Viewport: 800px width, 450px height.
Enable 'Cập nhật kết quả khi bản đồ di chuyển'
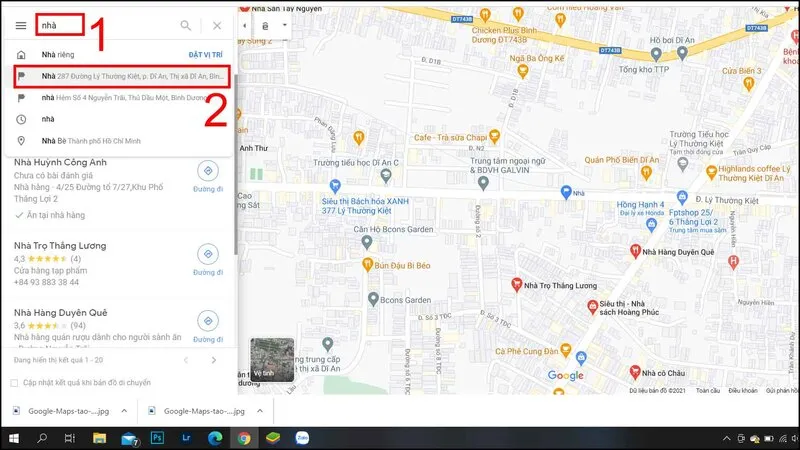14,383
